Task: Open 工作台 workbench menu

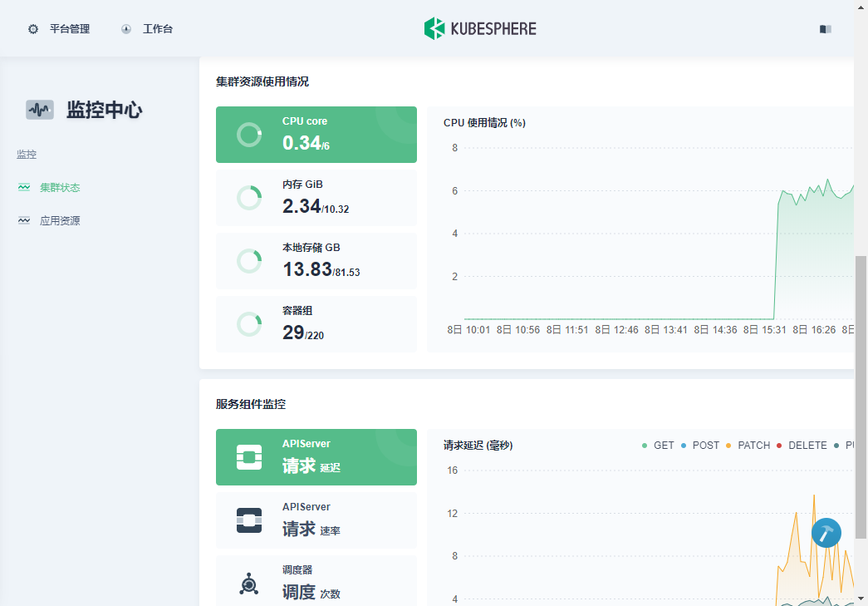Action: [x=147, y=29]
